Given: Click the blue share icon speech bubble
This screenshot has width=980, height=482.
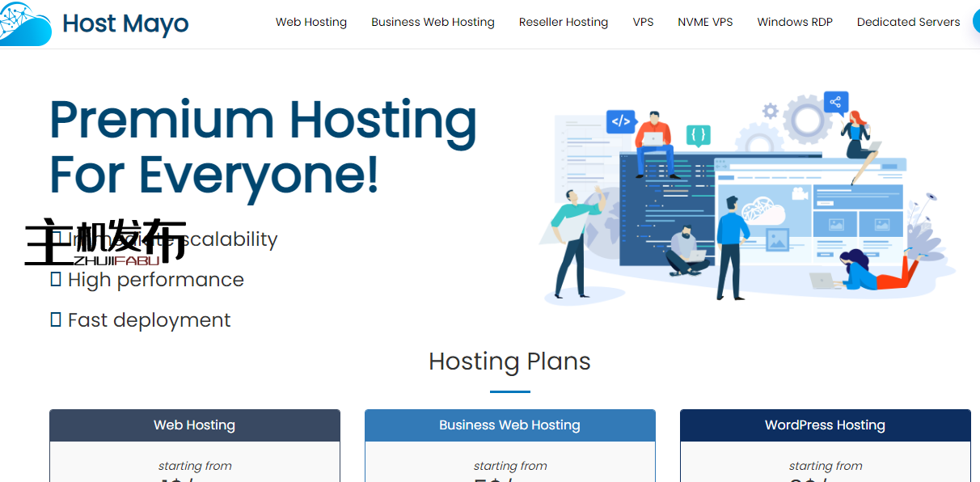Looking at the screenshot, I should 835,103.
